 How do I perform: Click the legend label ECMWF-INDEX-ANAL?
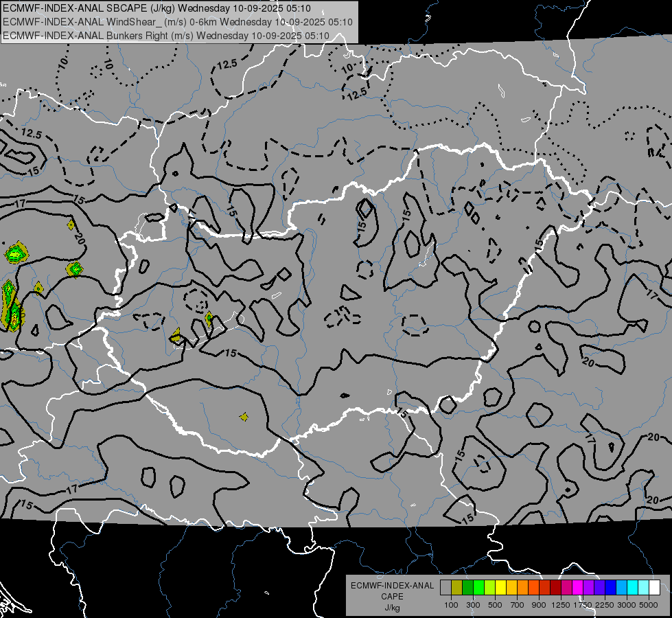(x=392, y=586)
